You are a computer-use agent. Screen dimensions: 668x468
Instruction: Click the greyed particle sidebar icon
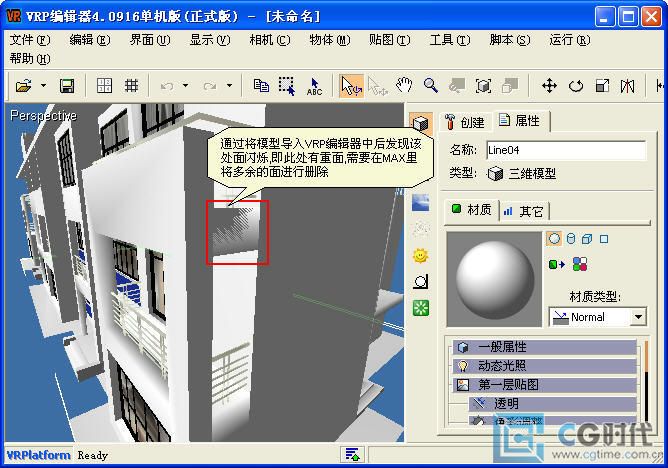tap(420, 229)
